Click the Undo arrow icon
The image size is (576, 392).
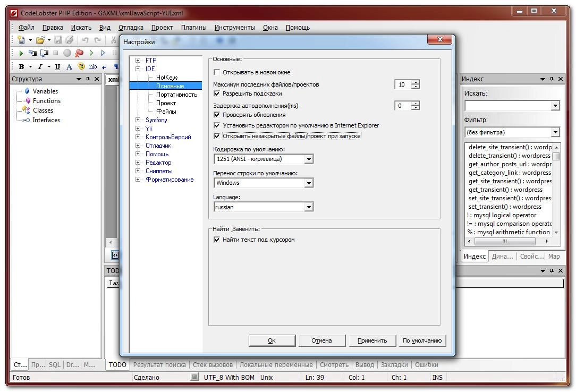pyautogui.click(x=85, y=40)
